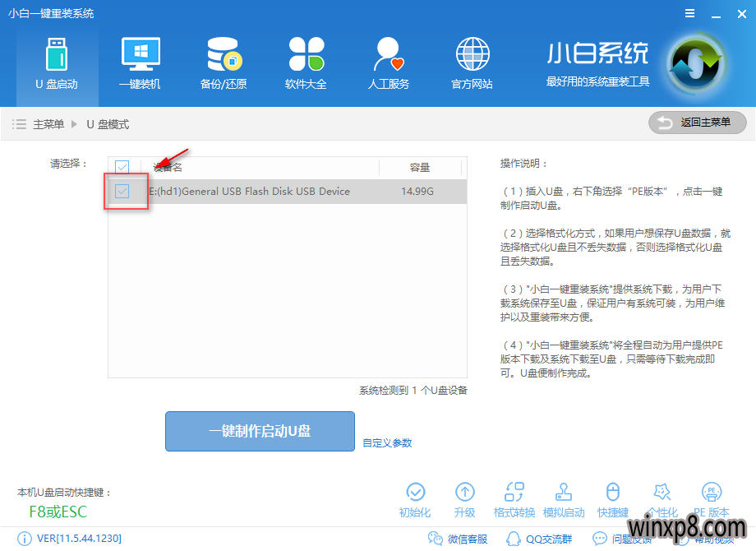Open 问题反馈 link
Image resolution: width=756 pixels, height=551 pixels.
(622, 539)
